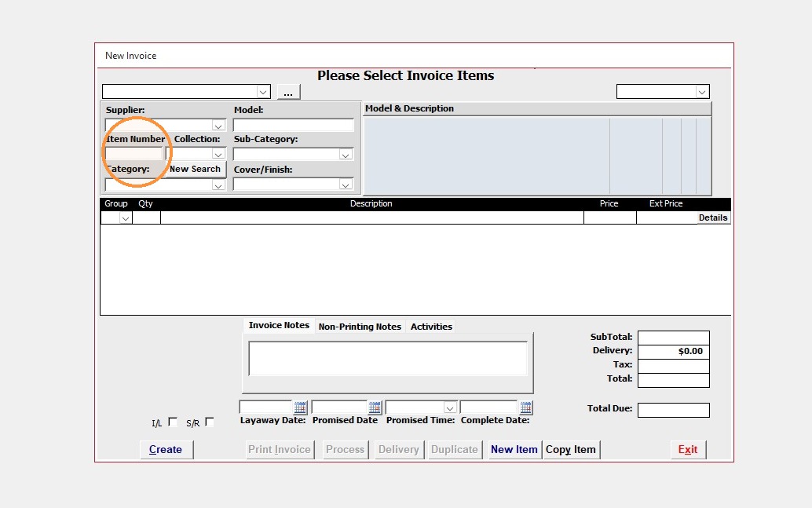Open the Layaway Date calendar picker

pyautogui.click(x=300, y=407)
